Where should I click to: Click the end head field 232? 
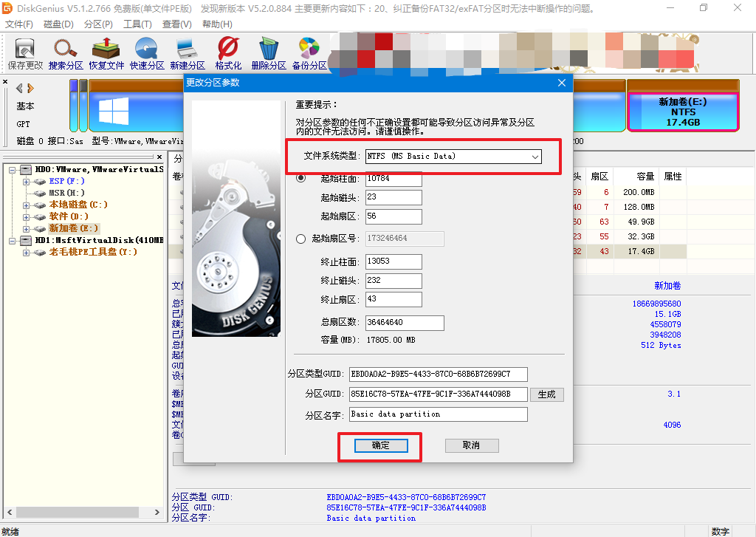pos(394,281)
